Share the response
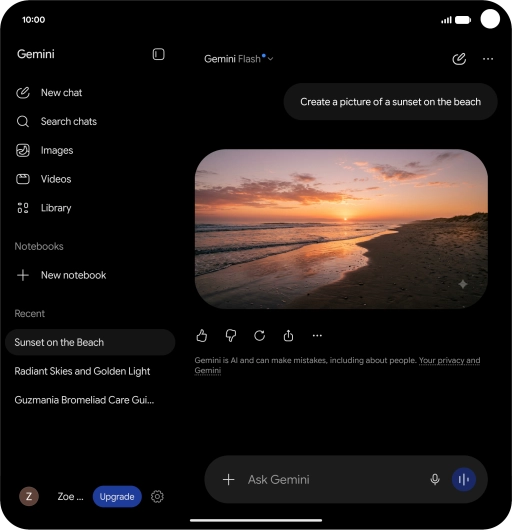Screen dimensions: 512x530 click(288, 336)
